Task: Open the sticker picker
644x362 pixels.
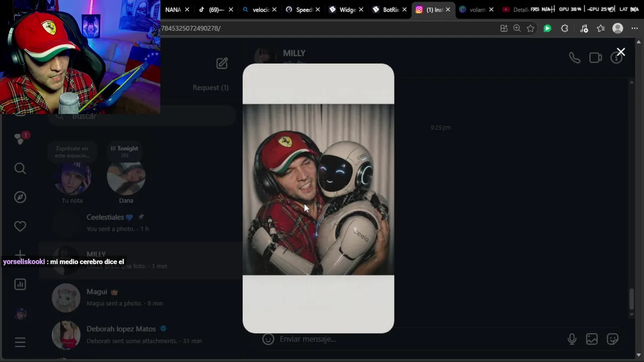Action: [612, 339]
